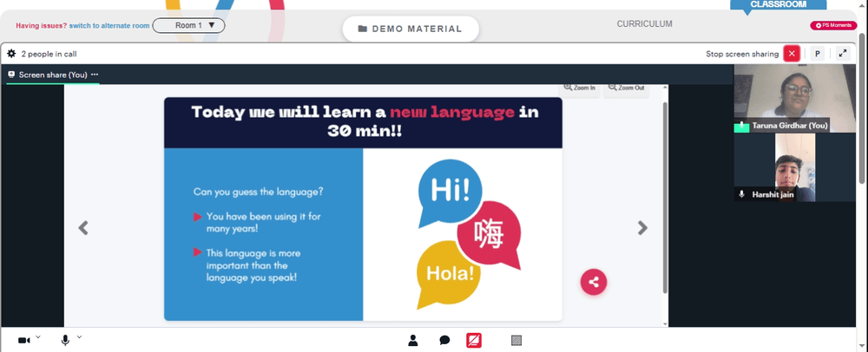868x352 pixels.
Task: Open the call settings gear icon
Action: point(11,54)
